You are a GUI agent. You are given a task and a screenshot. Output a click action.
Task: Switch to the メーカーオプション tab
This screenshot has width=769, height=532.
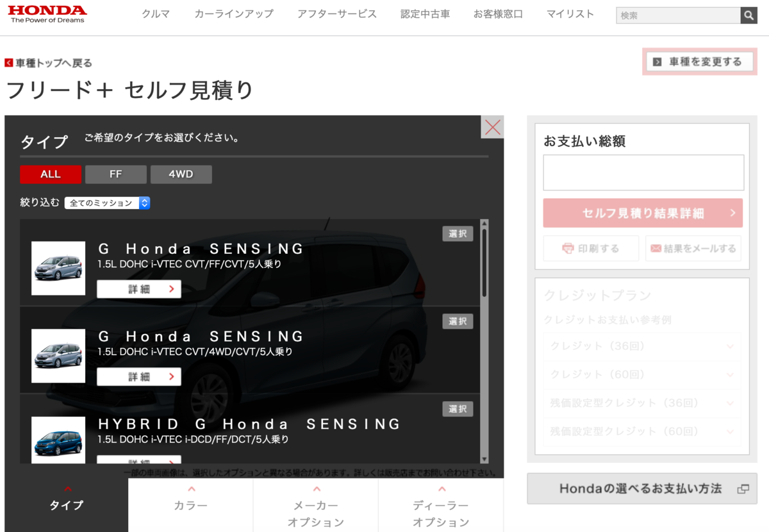point(316,505)
